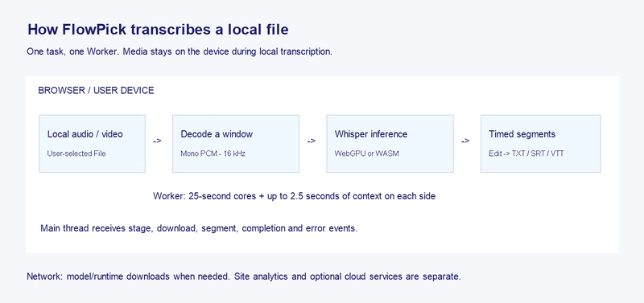Click the 'User-selected File' caption
Image resolution: width=644 pixels, height=303 pixels.
(76, 154)
